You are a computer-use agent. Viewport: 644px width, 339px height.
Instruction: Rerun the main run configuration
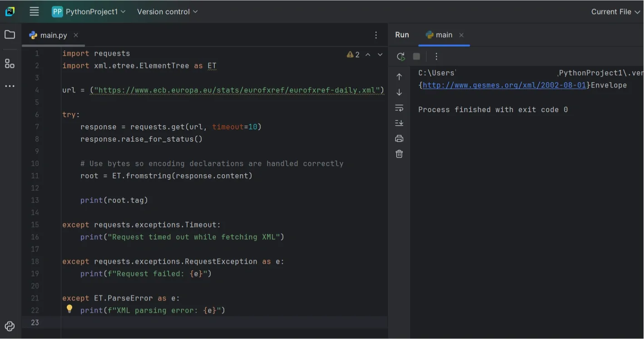(x=401, y=56)
